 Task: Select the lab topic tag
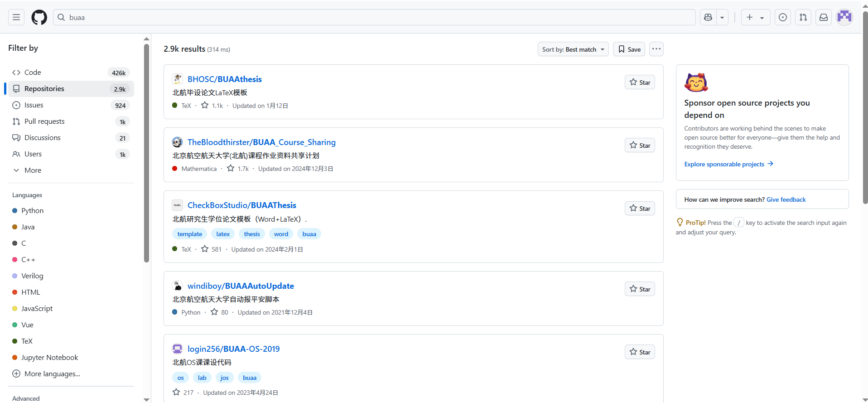(202, 378)
